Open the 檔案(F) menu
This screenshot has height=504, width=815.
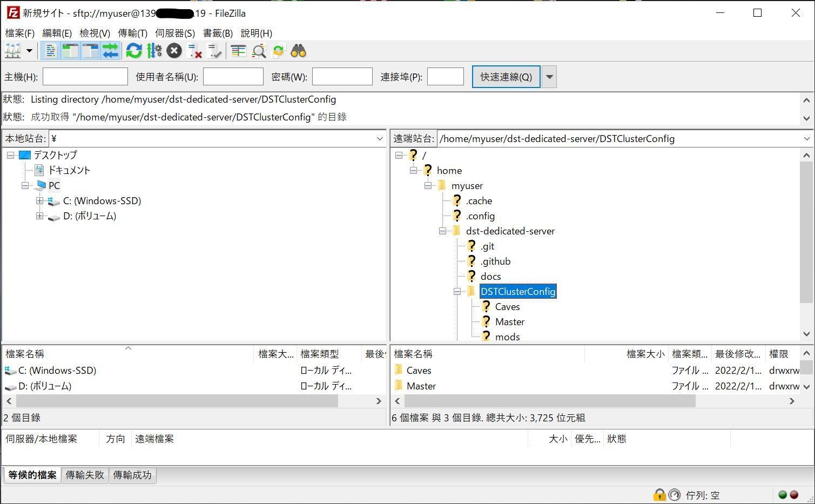pyautogui.click(x=20, y=33)
